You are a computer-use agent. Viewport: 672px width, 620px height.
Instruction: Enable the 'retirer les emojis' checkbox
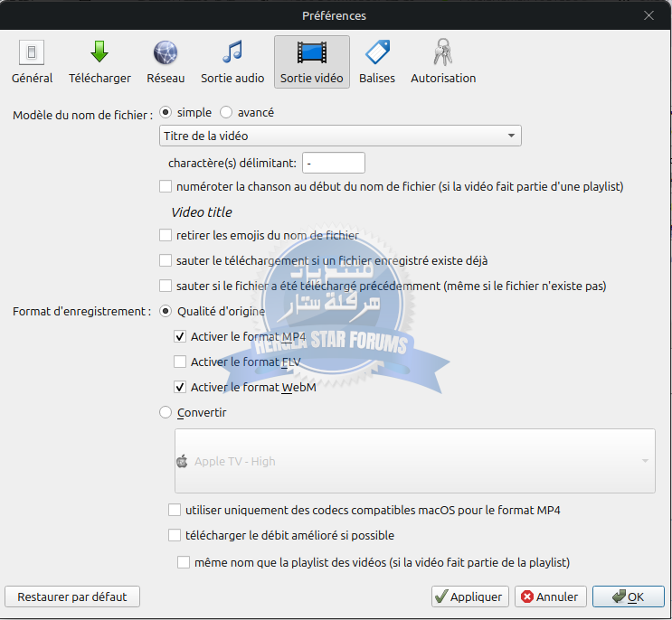(166, 236)
